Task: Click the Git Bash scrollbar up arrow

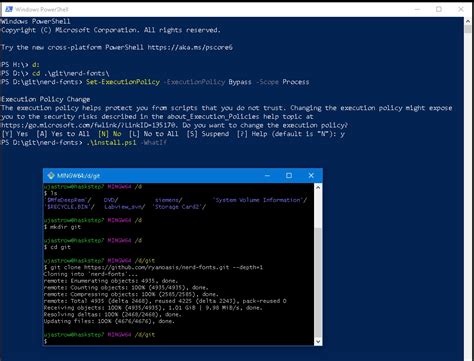Action: click(318, 187)
